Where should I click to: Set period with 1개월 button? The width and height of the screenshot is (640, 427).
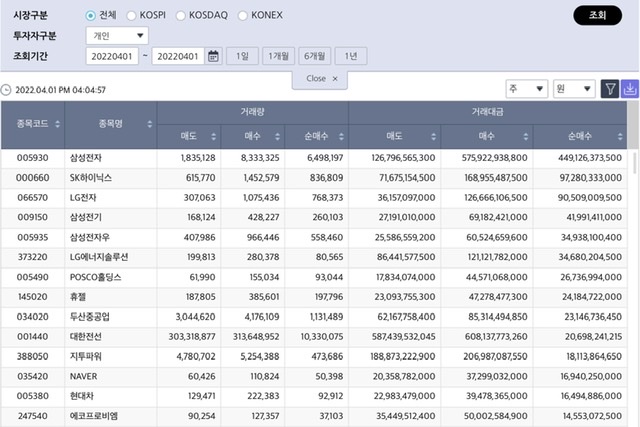[279, 56]
